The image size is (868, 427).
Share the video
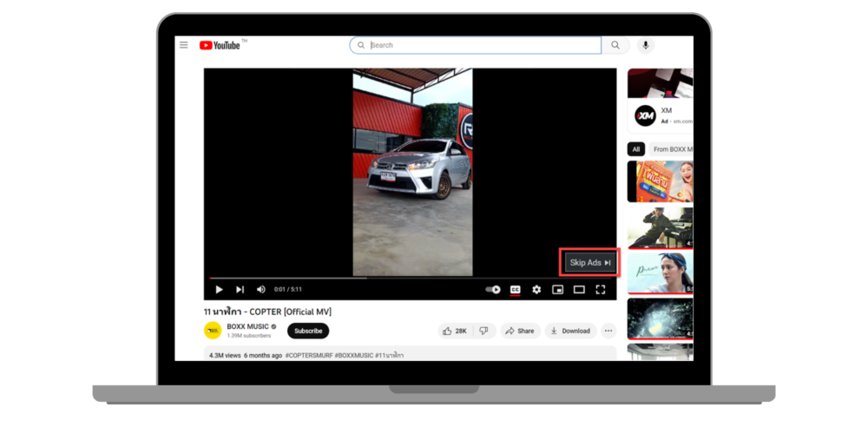click(x=520, y=331)
